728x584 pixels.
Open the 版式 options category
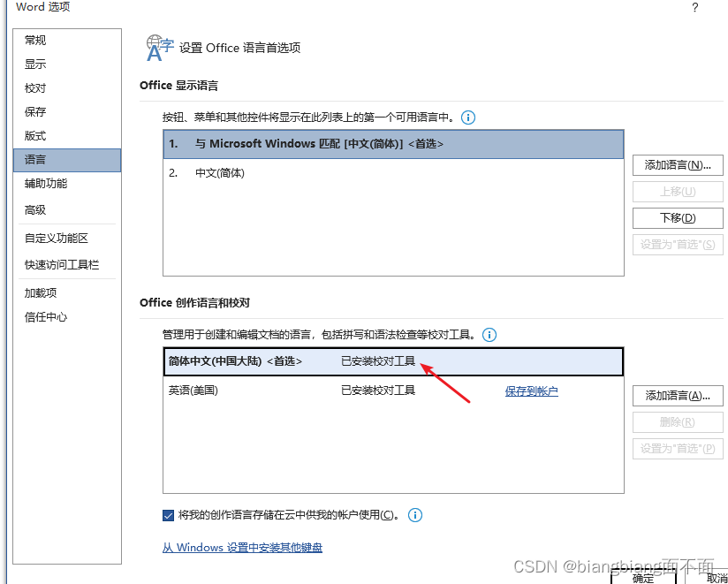[67, 136]
